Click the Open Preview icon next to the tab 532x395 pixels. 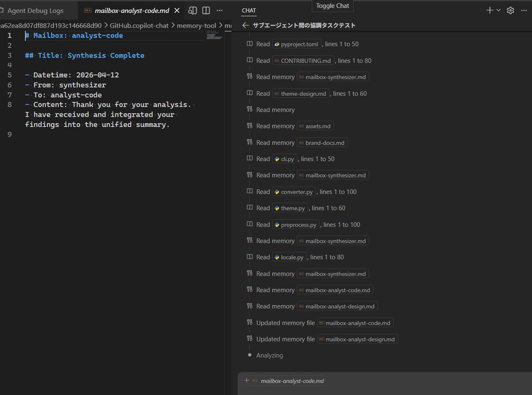tap(192, 10)
